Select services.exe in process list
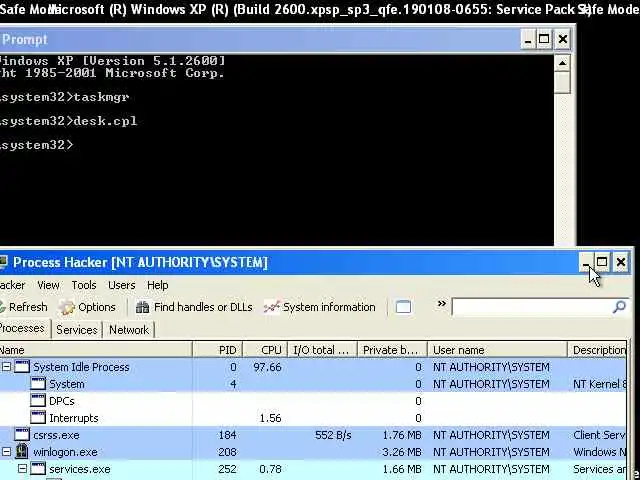 80,469
